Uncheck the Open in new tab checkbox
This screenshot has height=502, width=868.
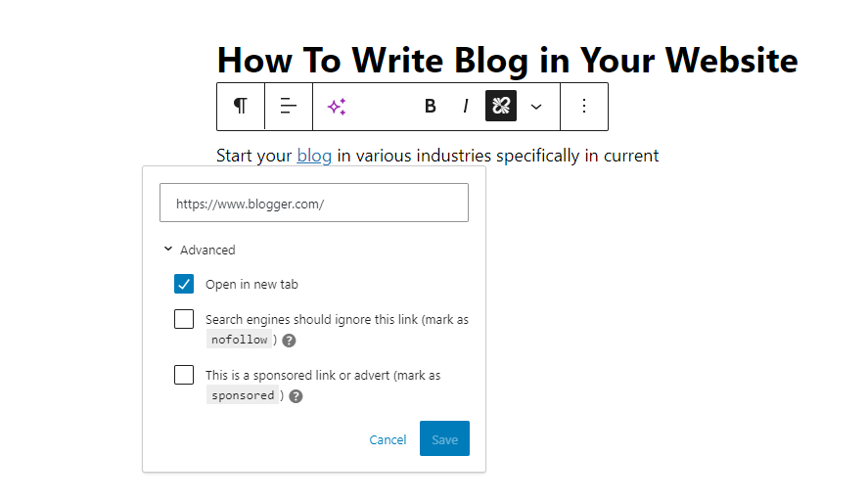(x=184, y=284)
